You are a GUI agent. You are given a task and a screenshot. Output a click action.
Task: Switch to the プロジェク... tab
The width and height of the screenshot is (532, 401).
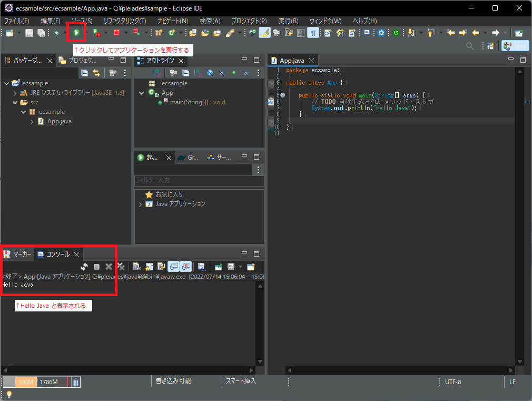(x=78, y=61)
